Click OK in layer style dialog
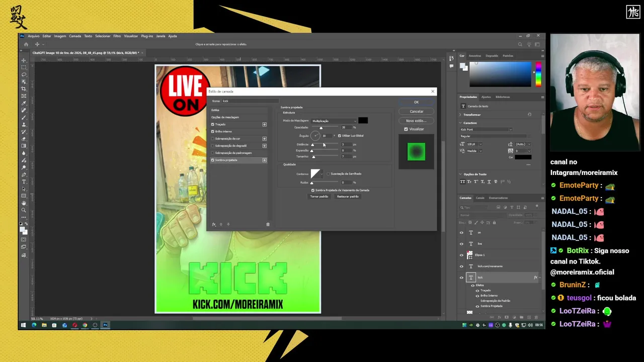Viewport: 644px width, 362px height. [x=416, y=102]
